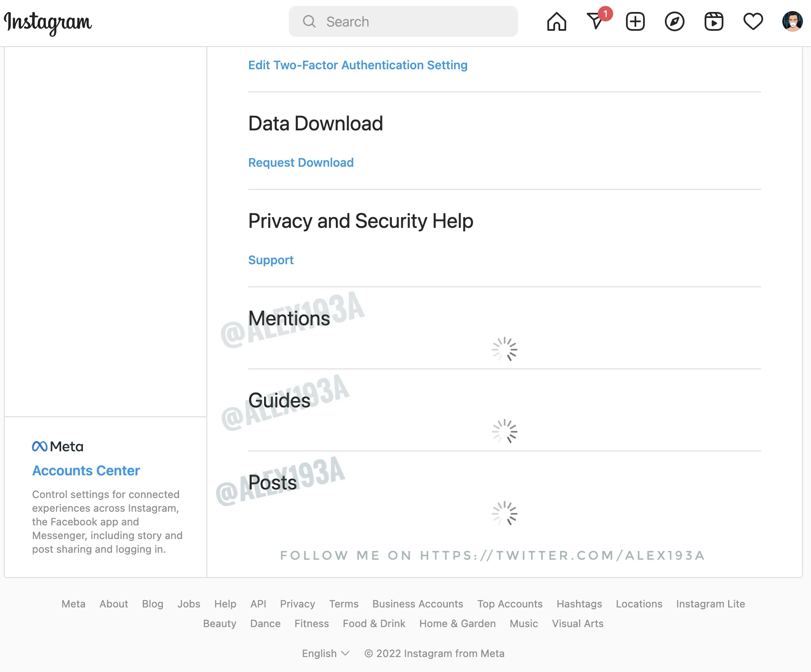Open the Instagram home feed icon

point(556,21)
